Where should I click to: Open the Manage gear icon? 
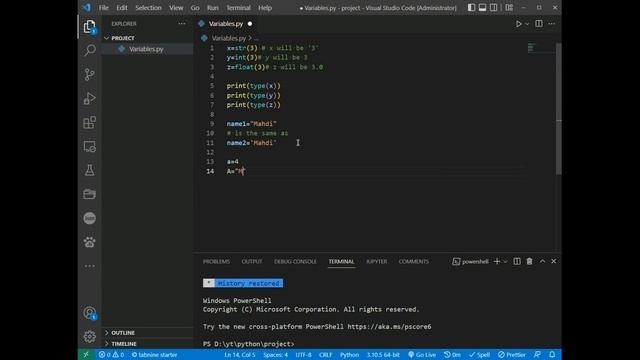point(89,337)
